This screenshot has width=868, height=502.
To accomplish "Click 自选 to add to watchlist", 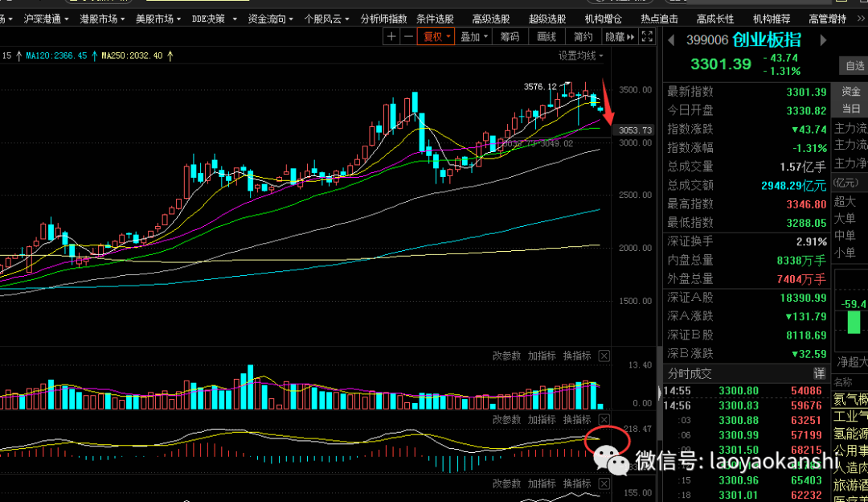I will [854, 66].
